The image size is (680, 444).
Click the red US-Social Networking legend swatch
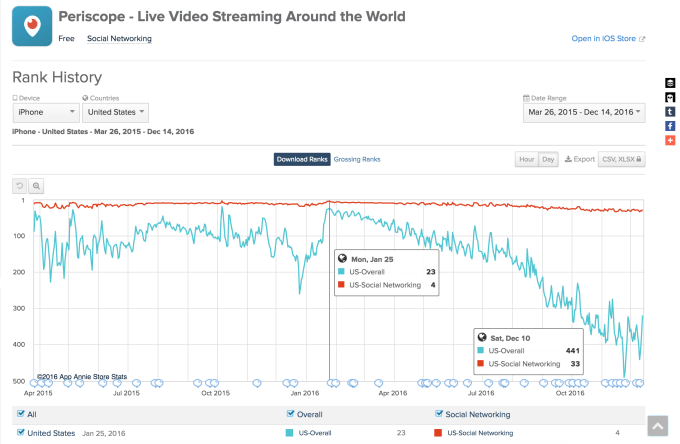click(438, 433)
